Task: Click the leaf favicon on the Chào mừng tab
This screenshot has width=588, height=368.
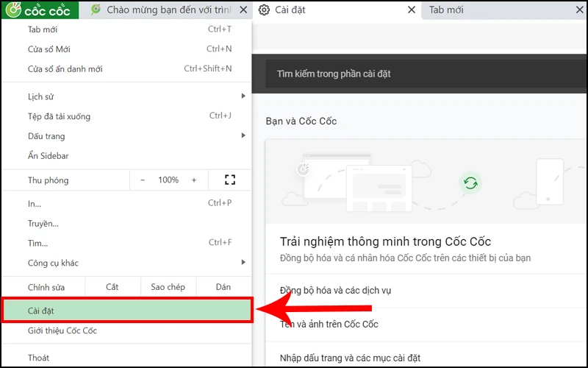Action: tap(96, 10)
